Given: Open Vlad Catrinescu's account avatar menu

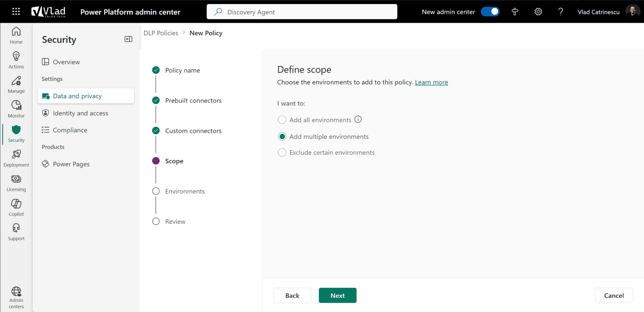Looking at the screenshot, I should pos(633,12).
